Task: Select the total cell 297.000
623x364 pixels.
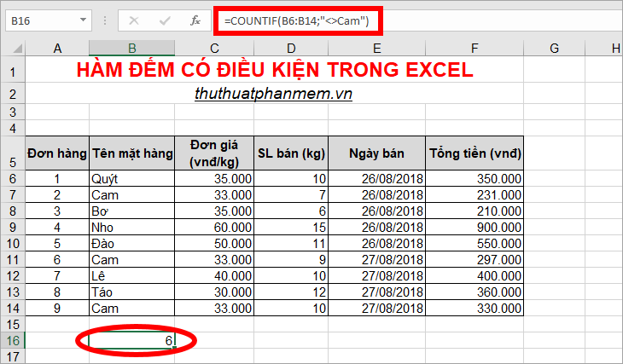Action: click(x=475, y=260)
